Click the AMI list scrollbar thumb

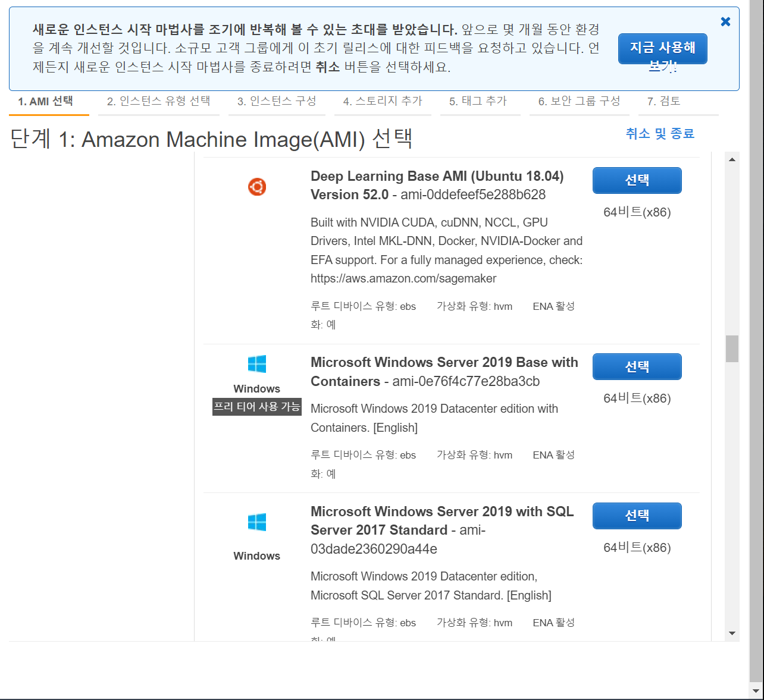[732, 349]
